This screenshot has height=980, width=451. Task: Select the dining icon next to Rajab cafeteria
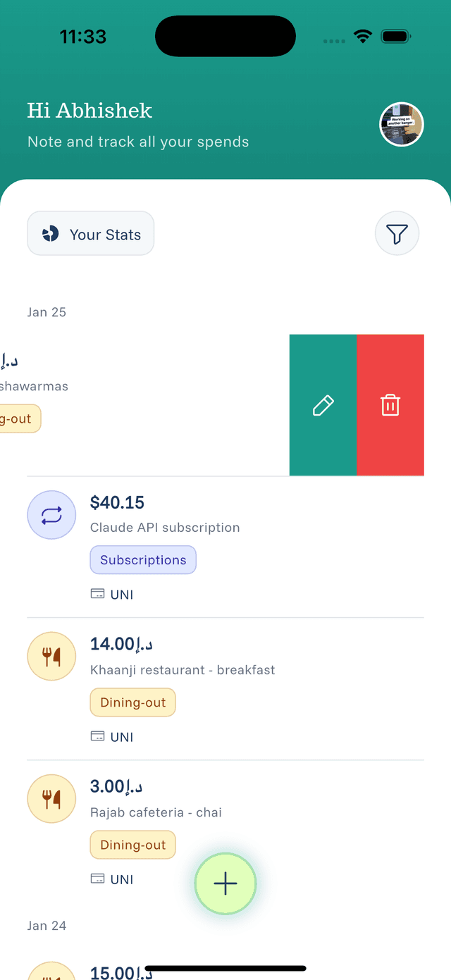(x=51, y=798)
